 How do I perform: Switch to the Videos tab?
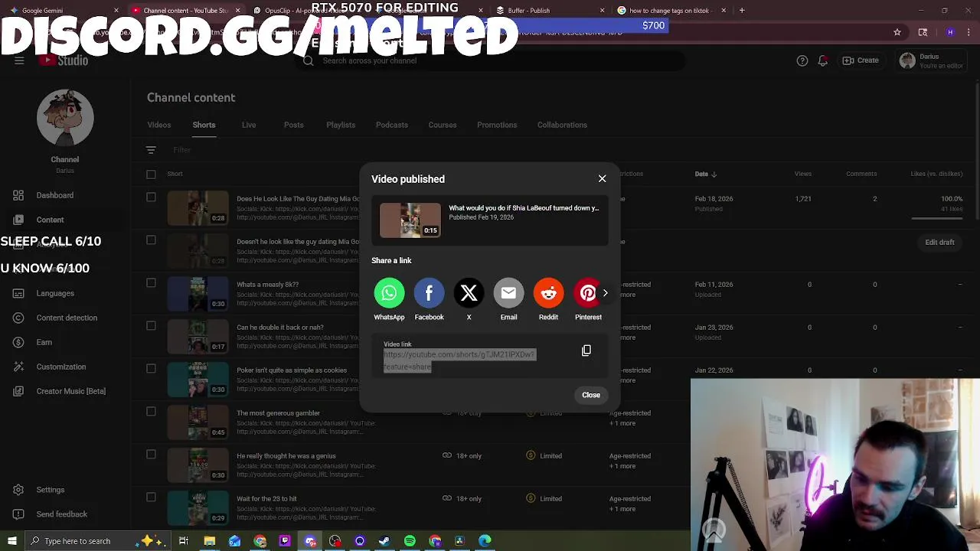[159, 125]
